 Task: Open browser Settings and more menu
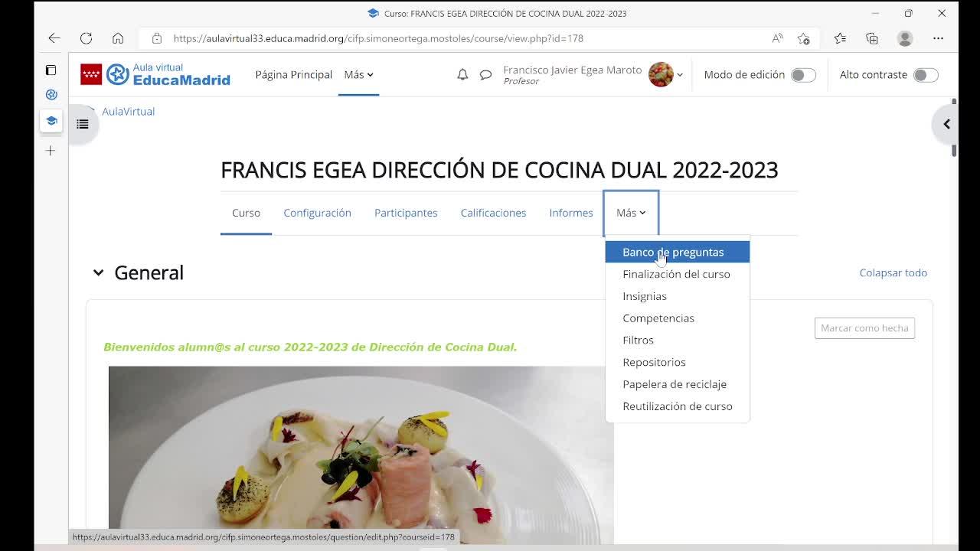click(x=938, y=38)
